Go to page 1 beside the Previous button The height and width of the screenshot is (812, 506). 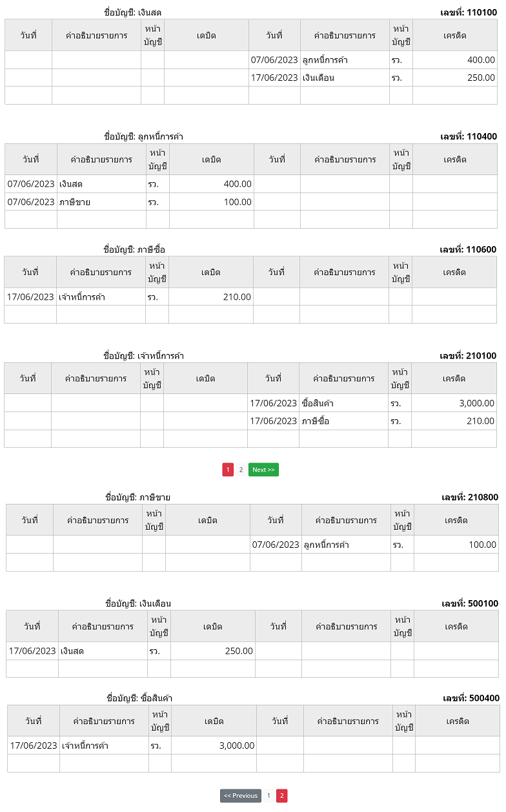268,796
